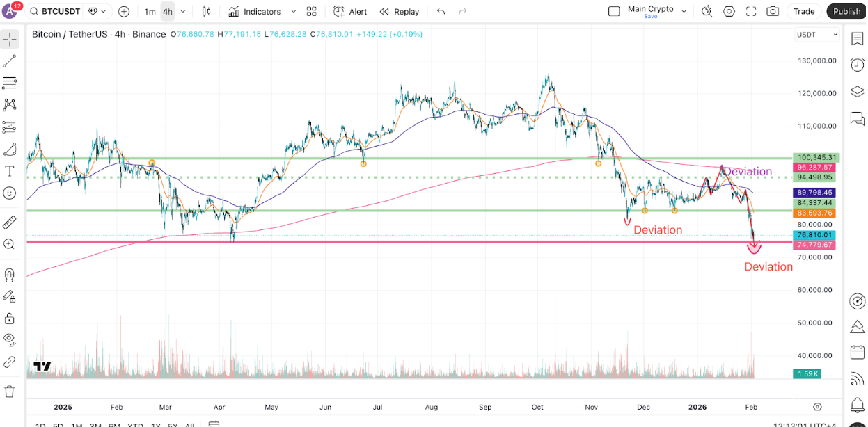868x427 pixels.
Task: Select the brush drawing tool
Action: point(10,150)
